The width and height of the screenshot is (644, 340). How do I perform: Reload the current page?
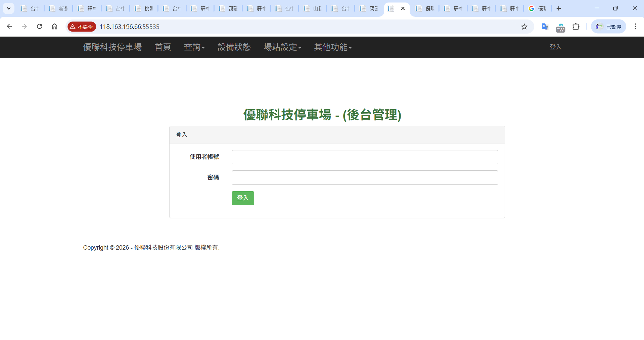39,27
